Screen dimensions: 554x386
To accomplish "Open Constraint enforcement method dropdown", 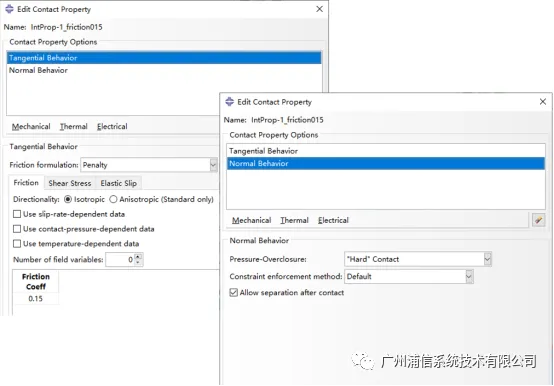I will 469,277.
